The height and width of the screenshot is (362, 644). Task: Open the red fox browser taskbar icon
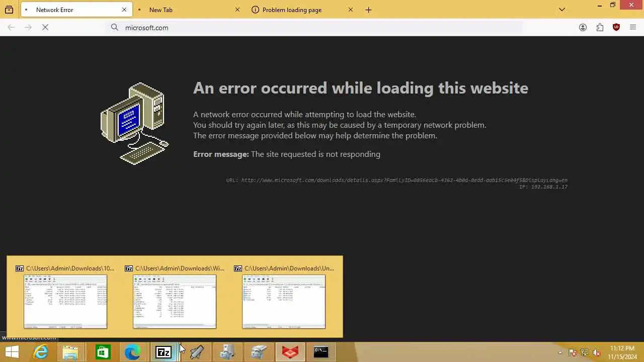pos(290,352)
